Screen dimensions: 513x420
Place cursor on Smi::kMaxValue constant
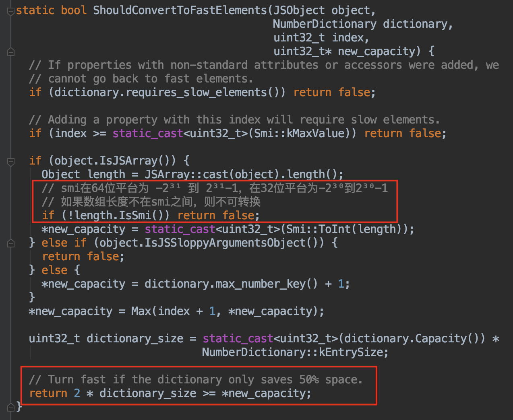(300, 134)
